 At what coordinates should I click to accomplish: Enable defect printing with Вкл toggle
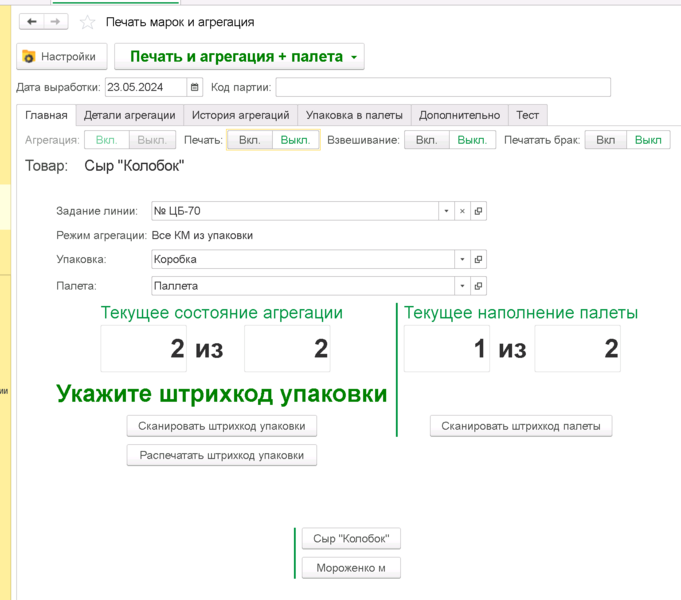click(606, 140)
